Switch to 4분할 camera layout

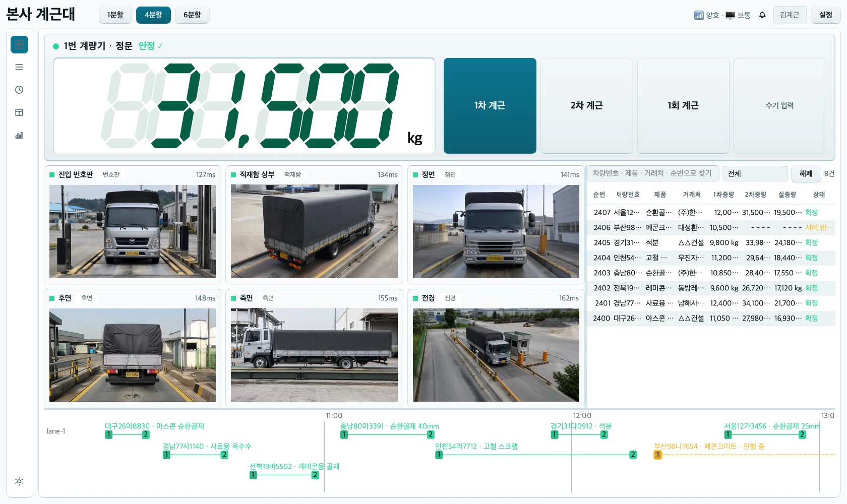click(x=153, y=15)
